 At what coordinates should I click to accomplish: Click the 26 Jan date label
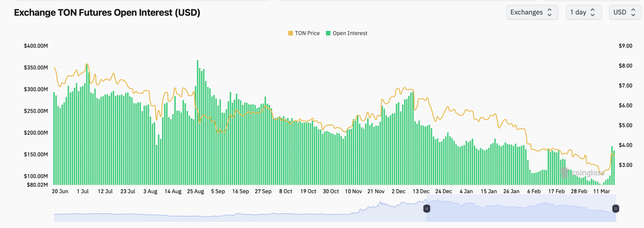[511, 191]
